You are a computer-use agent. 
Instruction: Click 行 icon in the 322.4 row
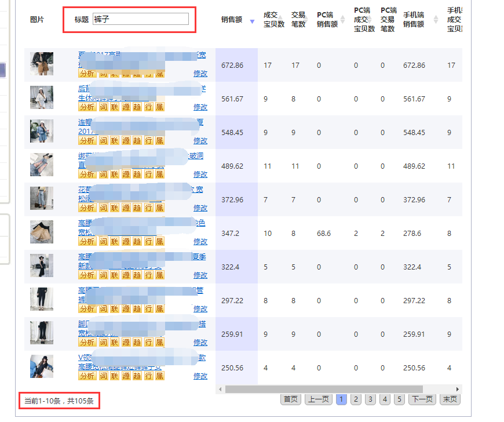[148, 275]
